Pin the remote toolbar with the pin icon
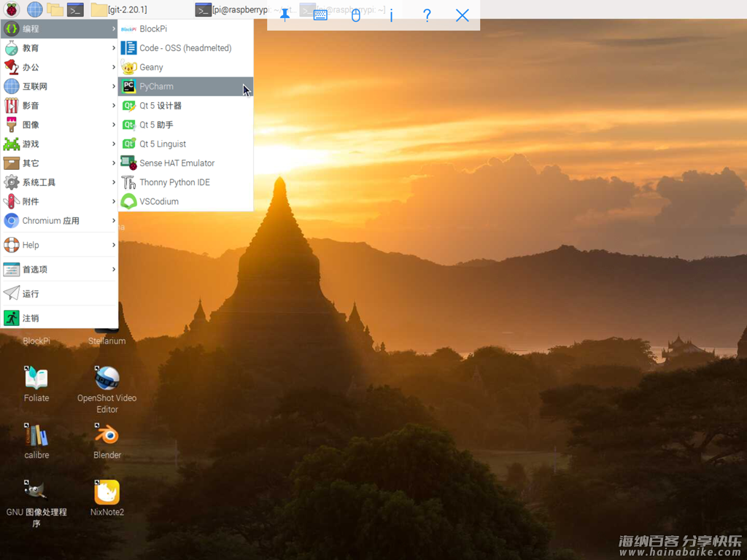747x560 pixels. click(x=285, y=15)
